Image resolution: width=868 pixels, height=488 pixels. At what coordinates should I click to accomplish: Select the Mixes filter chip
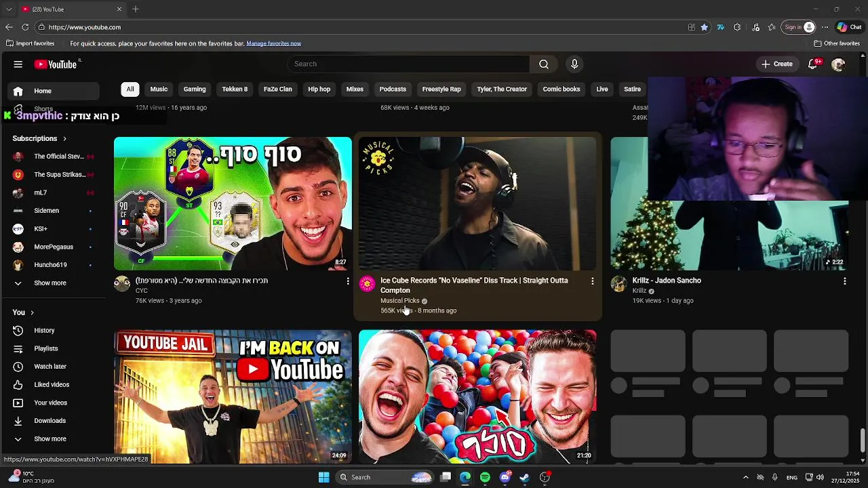355,89
